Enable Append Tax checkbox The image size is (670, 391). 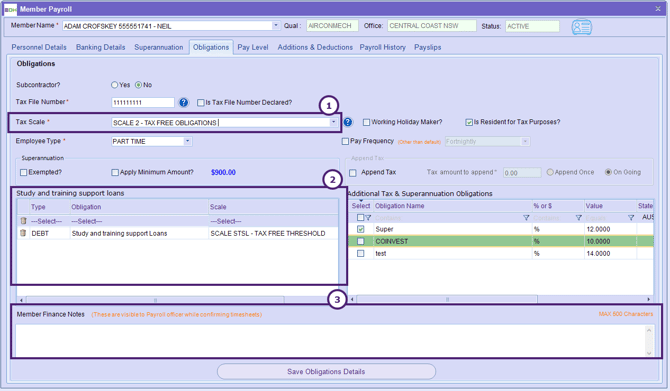click(x=353, y=173)
